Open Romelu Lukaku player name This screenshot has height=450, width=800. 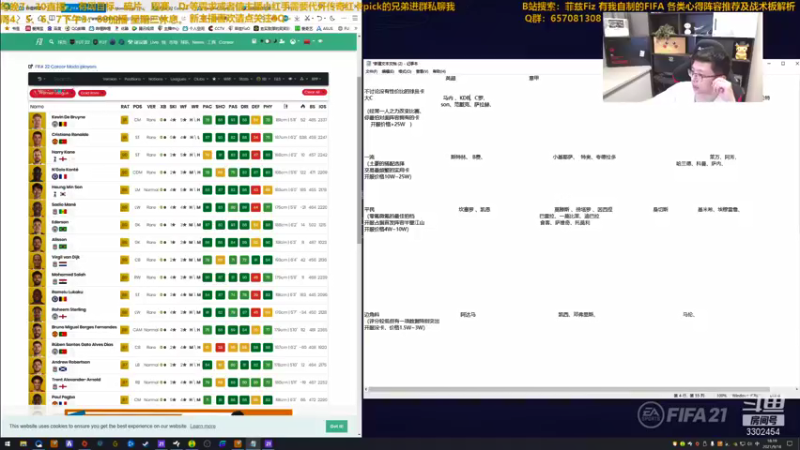(67, 292)
